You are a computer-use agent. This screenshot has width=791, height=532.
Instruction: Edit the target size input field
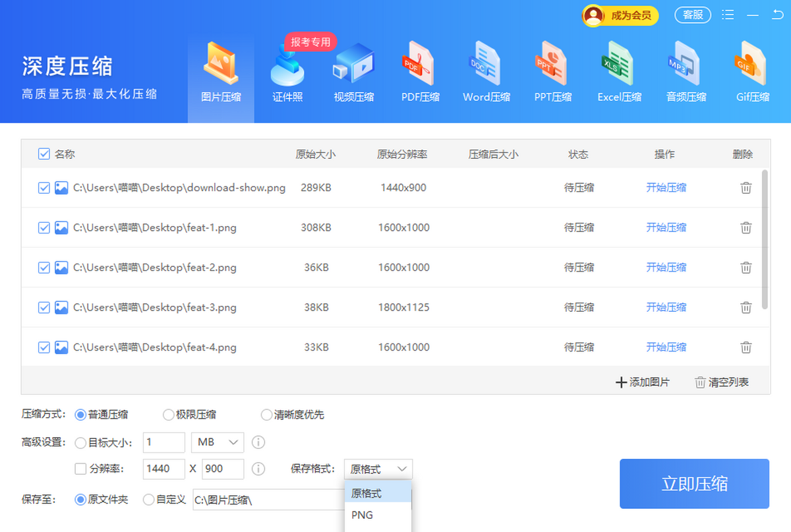pos(163,442)
